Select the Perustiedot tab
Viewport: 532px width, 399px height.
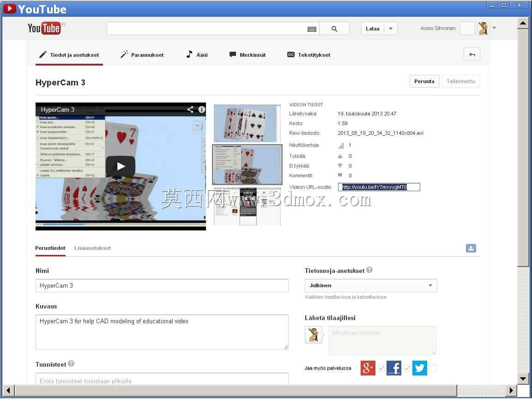(x=50, y=248)
